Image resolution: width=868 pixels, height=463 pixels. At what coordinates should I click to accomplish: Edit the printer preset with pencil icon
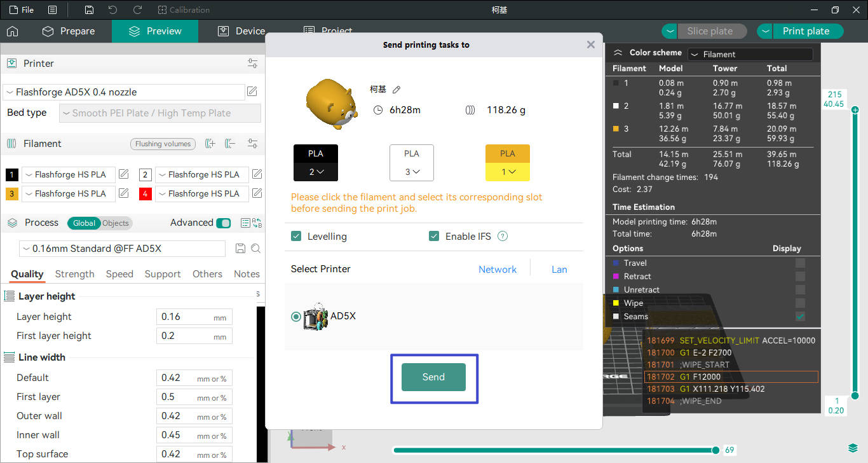click(252, 92)
